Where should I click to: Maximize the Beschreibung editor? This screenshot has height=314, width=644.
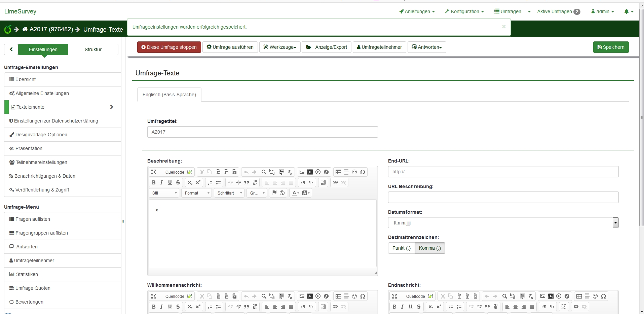coord(154,172)
